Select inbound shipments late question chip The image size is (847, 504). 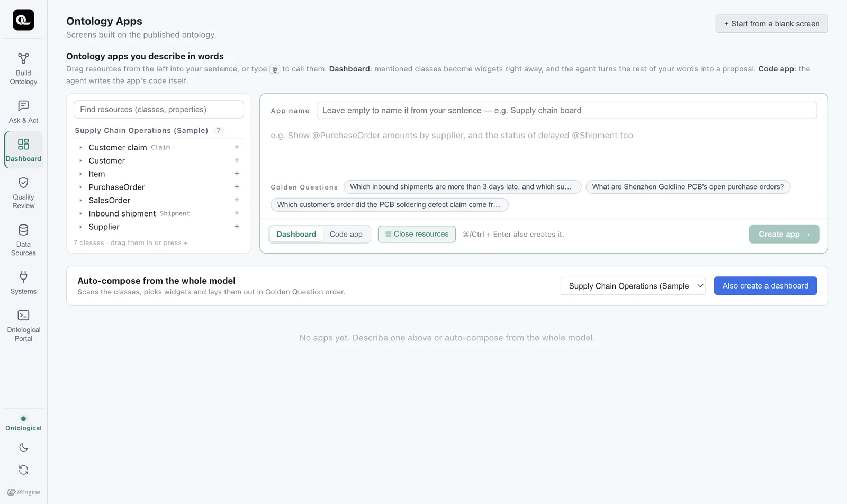462,187
